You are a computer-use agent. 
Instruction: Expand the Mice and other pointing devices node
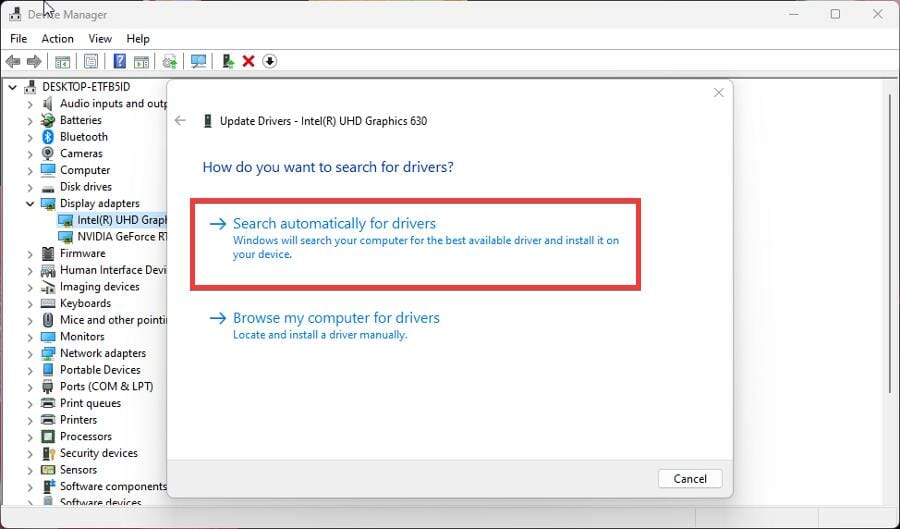click(x=30, y=321)
